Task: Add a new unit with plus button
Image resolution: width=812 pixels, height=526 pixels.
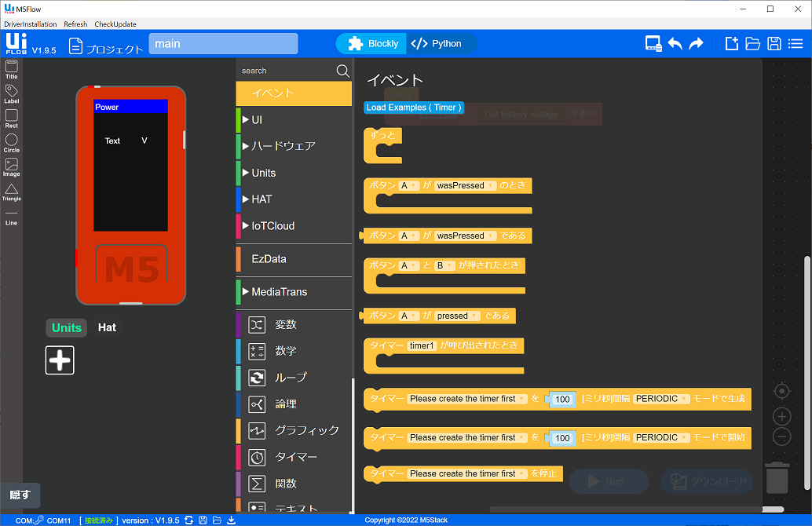Action: click(60, 360)
